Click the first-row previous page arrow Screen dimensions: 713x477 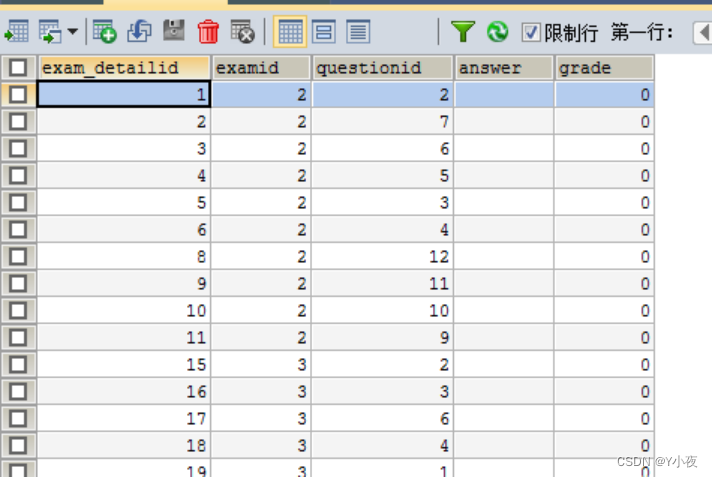click(x=700, y=33)
